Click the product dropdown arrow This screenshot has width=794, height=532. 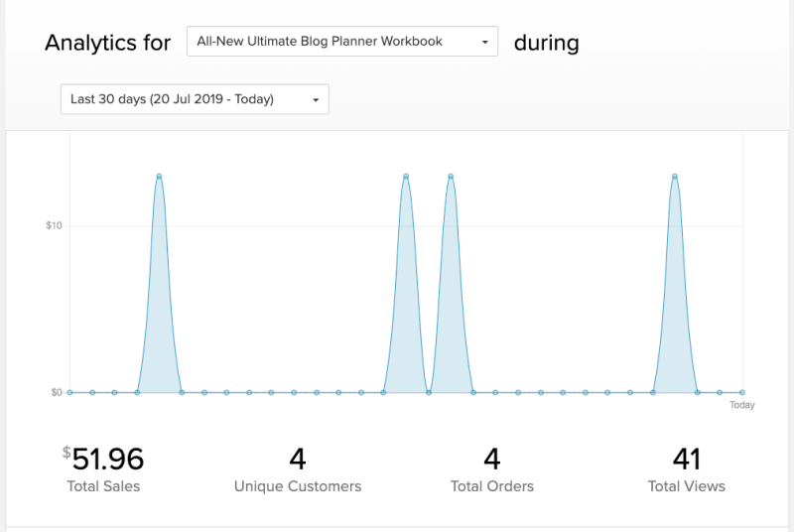(484, 42)
